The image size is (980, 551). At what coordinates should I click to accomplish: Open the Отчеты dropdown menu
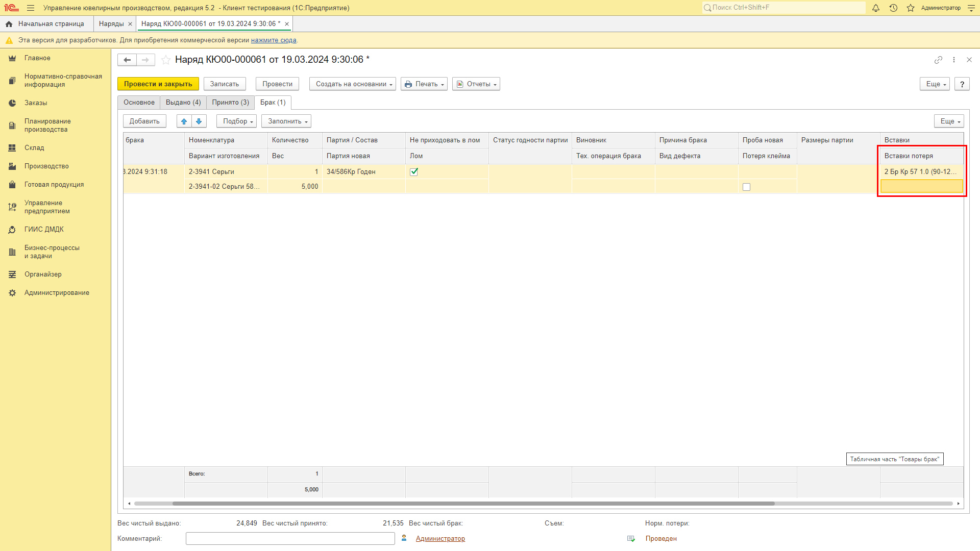[x=476, y=84]
